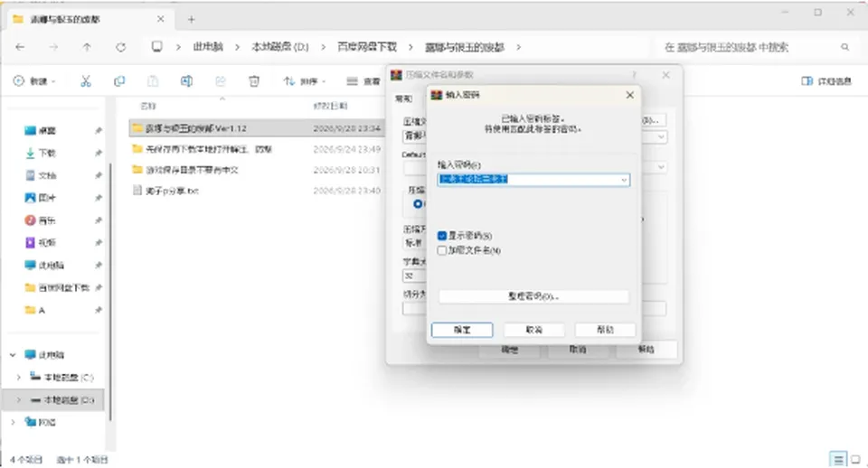Image resolution: width=868 pixels, height=468 pixels.
Task: Select 常规 General tab in archive parameters dialog
Action: tap(403, 98)
